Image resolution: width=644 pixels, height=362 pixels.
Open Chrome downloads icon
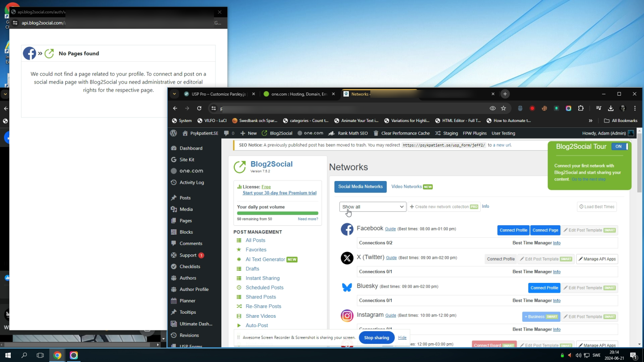[610, 108]
